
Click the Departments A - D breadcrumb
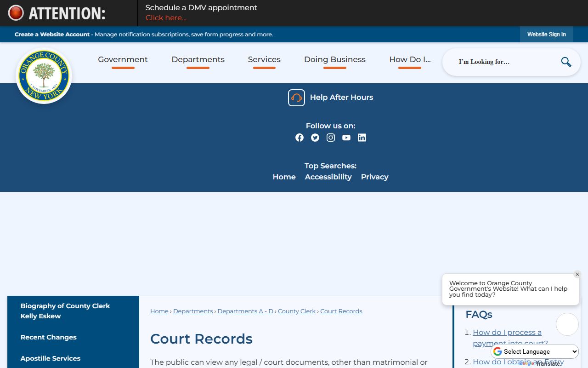click(x=245, y=311)
